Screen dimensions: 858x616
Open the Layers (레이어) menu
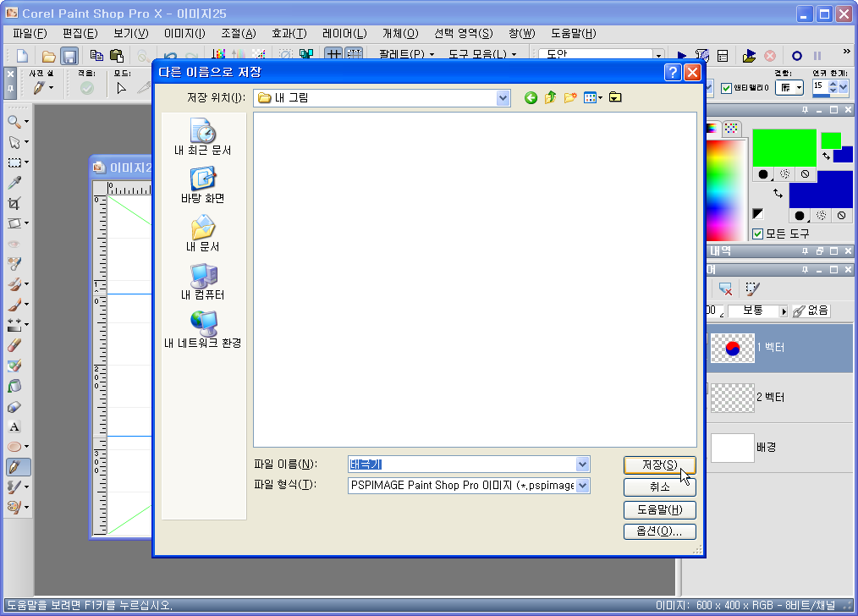tap(344, 33)
